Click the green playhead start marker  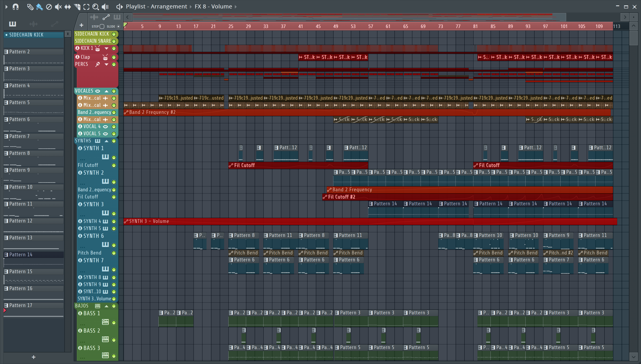pos(126,25)
